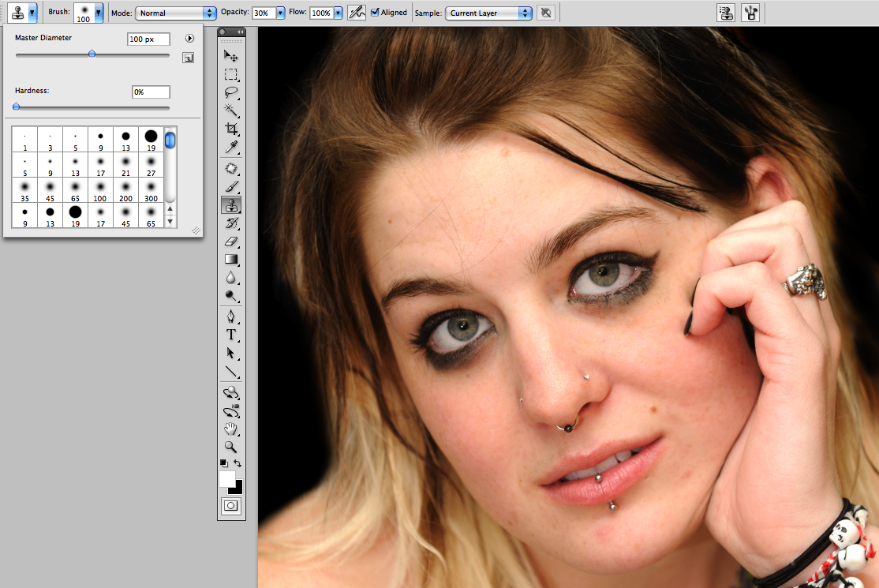Select the Path Selection tool
The height and width of the screenshot is (588, 879).
pos(231,353)
